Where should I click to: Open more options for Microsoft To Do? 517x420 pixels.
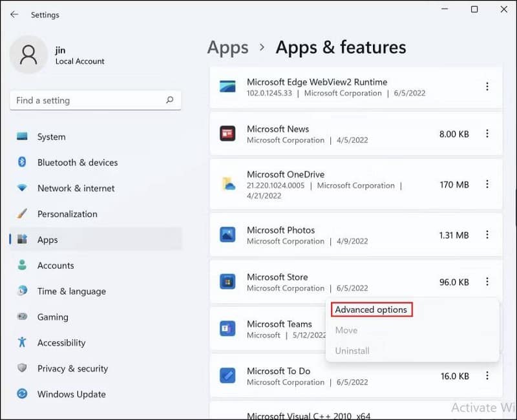(x=487, y=376)
